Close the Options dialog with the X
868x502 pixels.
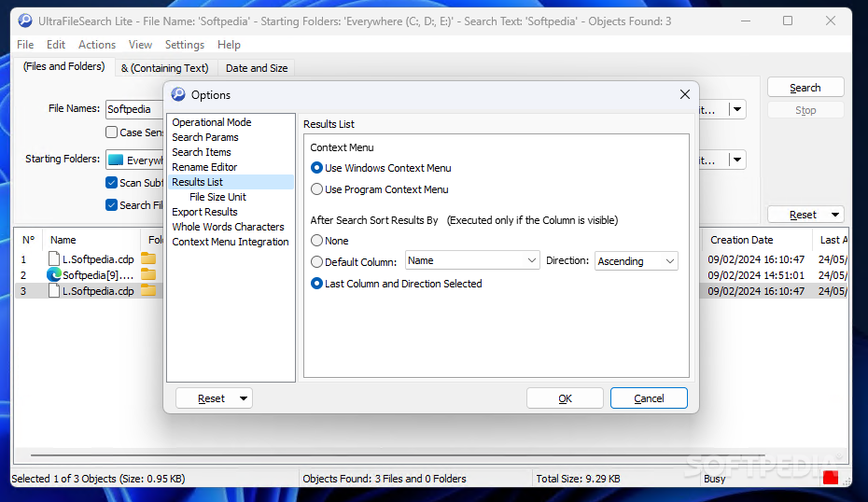(685, 94)
